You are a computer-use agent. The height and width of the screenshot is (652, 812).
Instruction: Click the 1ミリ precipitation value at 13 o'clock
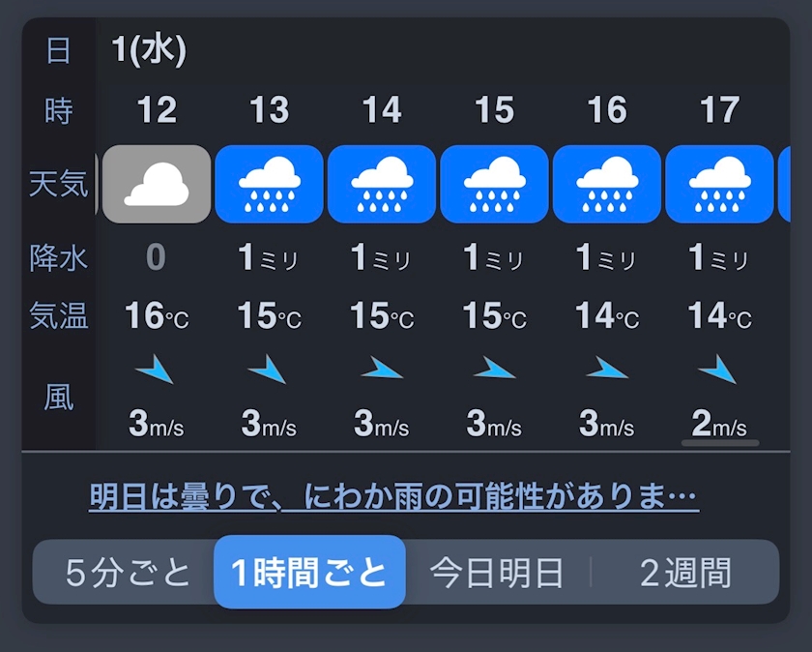tap(270, 258)
